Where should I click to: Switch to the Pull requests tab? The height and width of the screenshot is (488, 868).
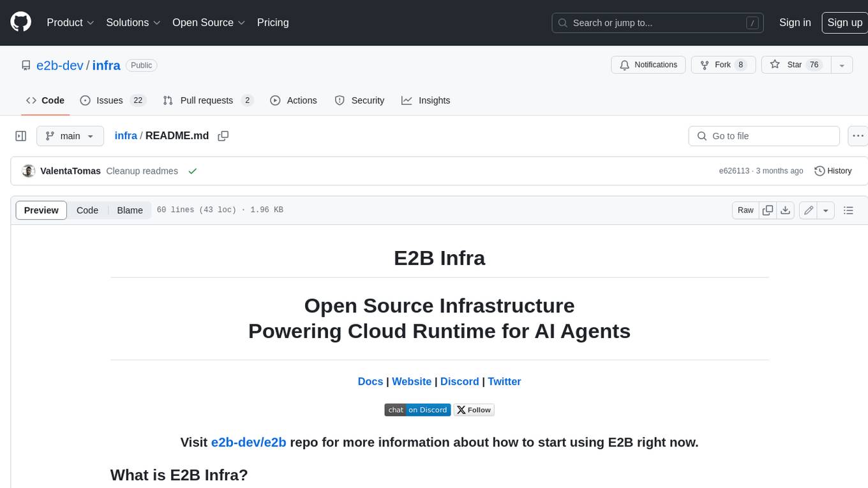[208, 100]
